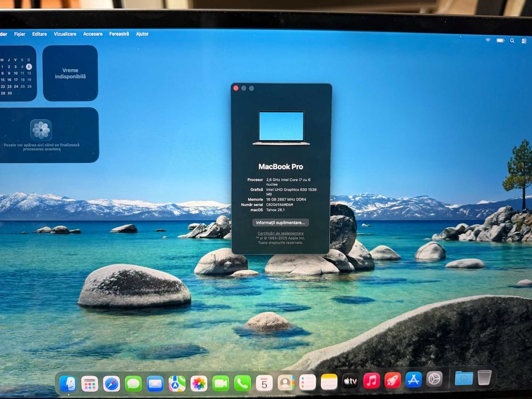
Task: Click the 2,6 GHz Intel Core i7 processor value
Action: click(288, 182)
